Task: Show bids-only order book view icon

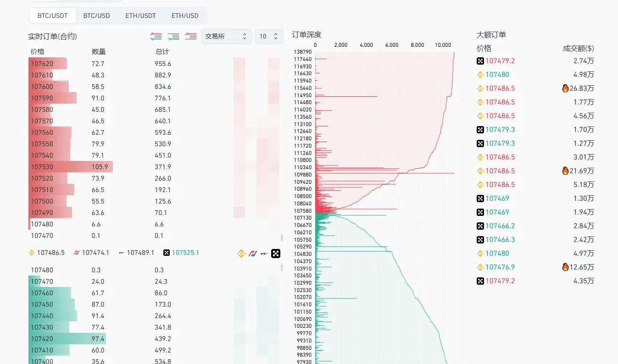Action: (173, 36)
